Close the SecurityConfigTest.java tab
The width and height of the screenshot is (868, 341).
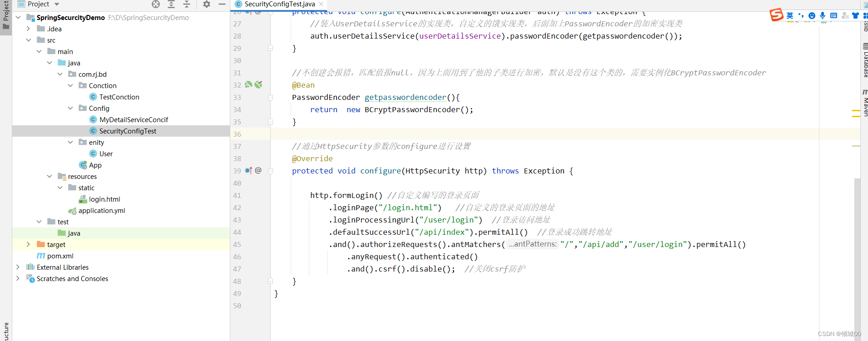322,4
